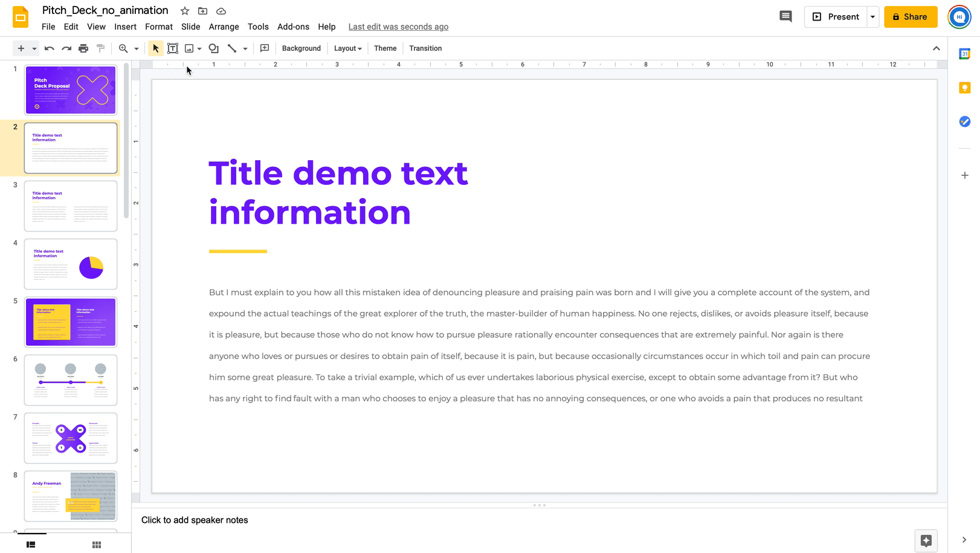Open the Slide menu
Image resolution: width=980 pixels, height=553 pixels.
coord(191,27)
